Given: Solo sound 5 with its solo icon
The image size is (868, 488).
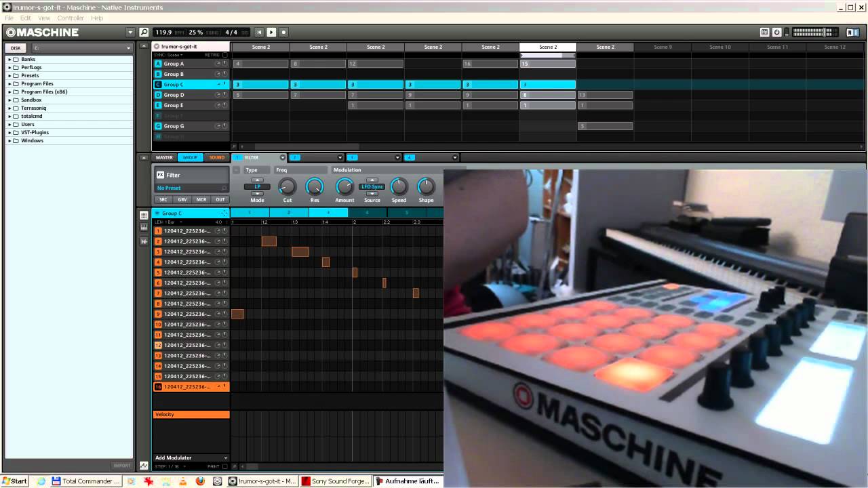Looking at the screenshot, I should pyautogui.click(x=225, y=272).
